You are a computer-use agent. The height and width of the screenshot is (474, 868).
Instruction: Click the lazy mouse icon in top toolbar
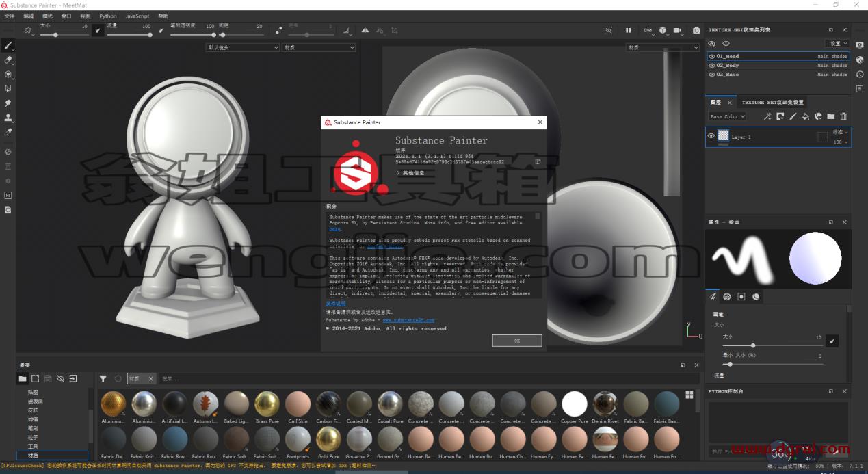[278, 30]
